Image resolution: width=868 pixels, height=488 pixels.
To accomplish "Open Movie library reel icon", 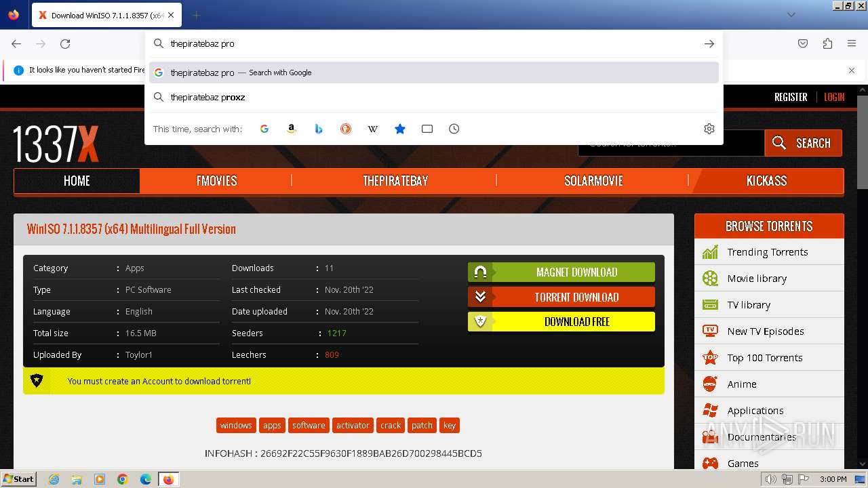I will click(710, 279).
